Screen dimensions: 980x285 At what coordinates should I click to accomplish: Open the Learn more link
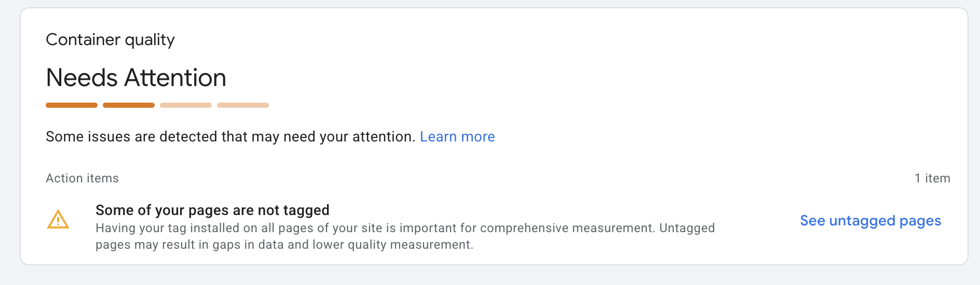(457, 137)
